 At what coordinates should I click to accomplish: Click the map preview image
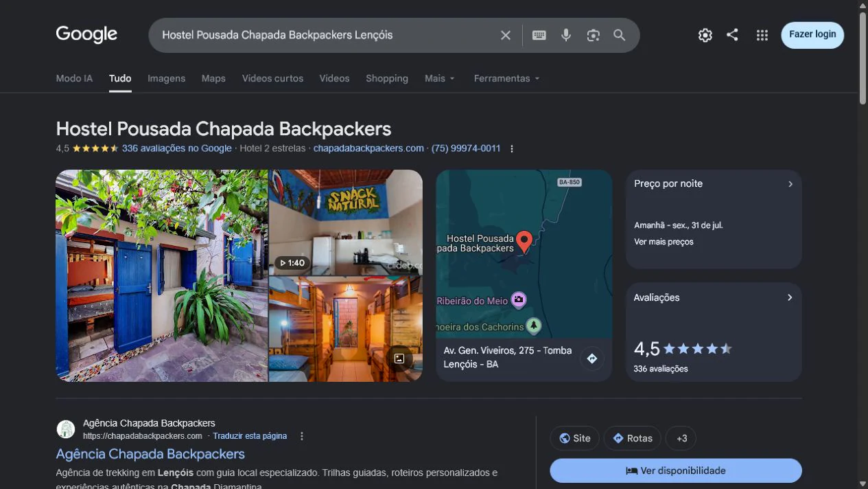(524, 254)
